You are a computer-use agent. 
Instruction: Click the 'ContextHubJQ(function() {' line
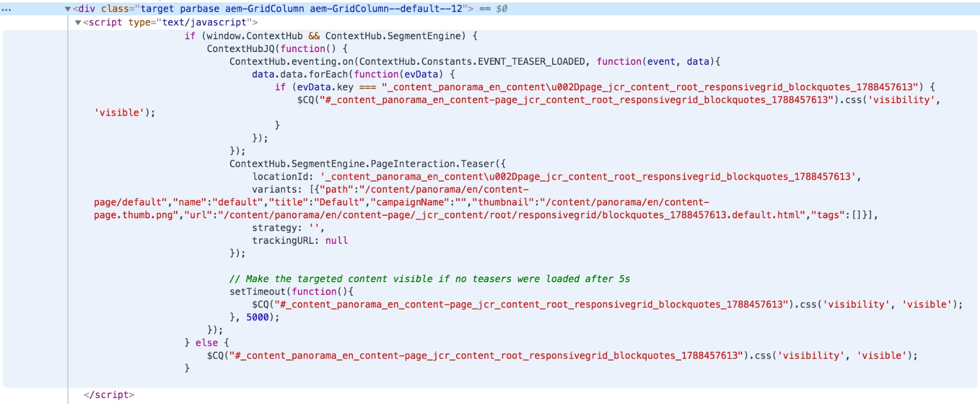click(x=277, y=48)
